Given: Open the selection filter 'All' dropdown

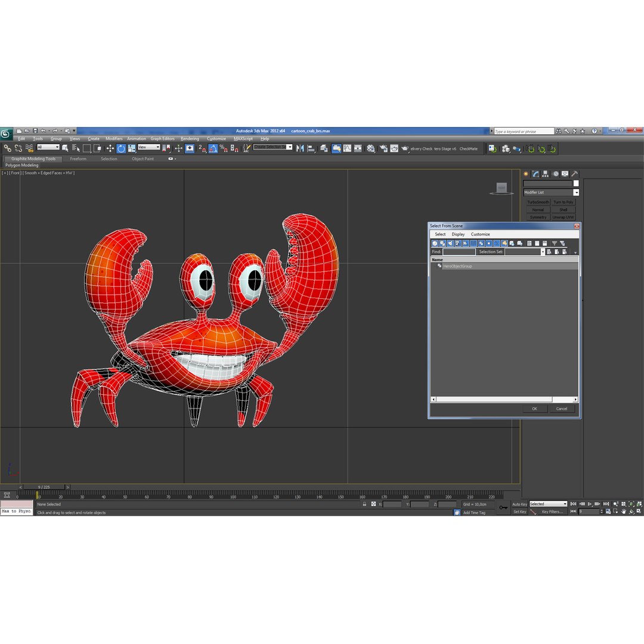Looking at the screenshot, I should click(x=48, y=147).
